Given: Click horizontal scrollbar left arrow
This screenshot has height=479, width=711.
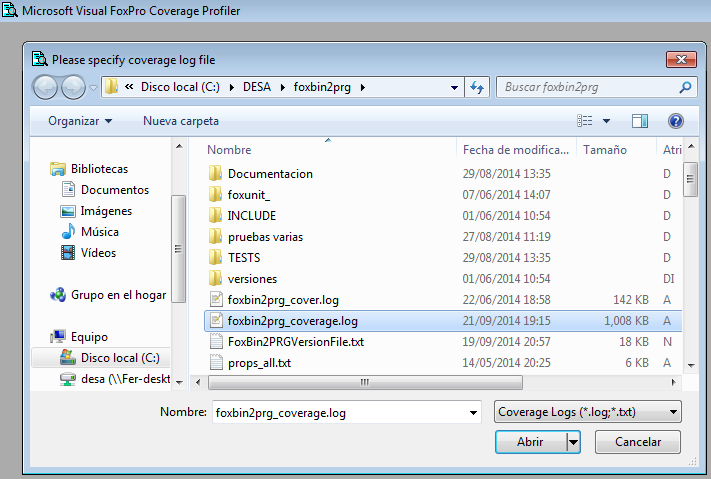Looking at the screenshot, I should pos(198,382).
